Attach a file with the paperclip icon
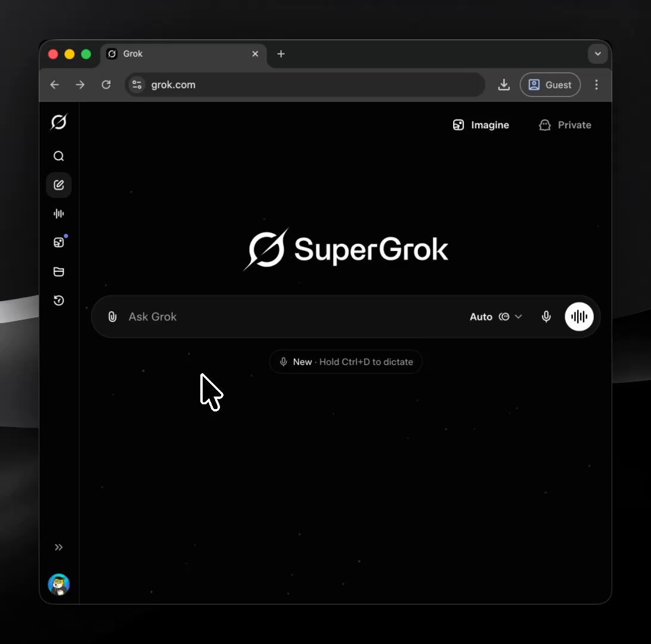The image size is (651, 644). pyautogui.click(x=112, y=317)
